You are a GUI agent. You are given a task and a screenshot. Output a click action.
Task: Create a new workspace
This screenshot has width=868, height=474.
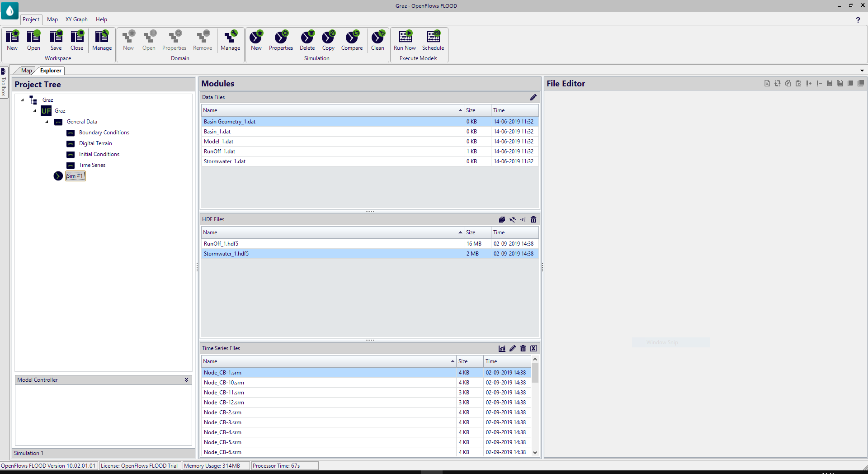coord(12,41)
